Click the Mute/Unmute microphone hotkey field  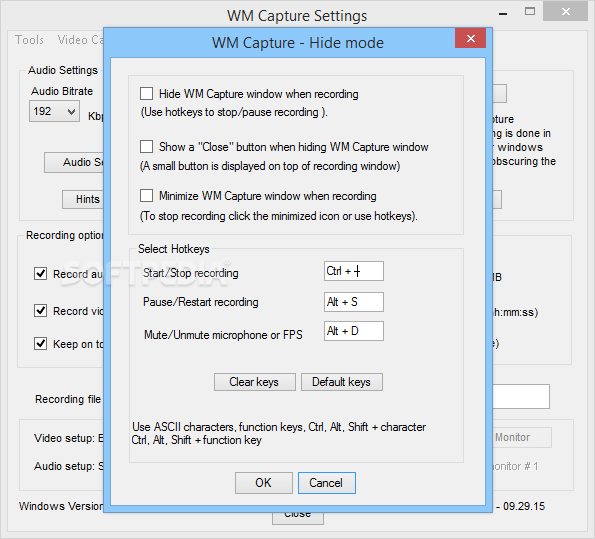click(354, 331)
